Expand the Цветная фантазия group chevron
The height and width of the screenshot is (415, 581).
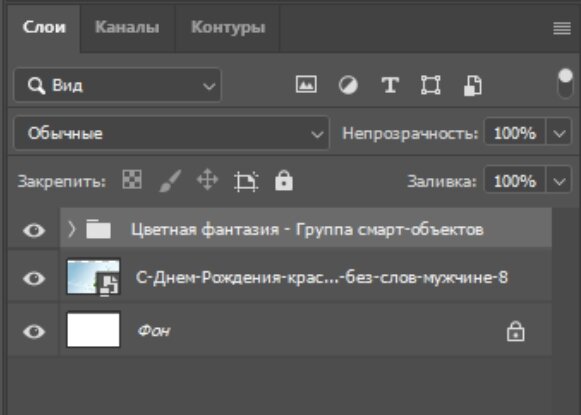point(72,229)
